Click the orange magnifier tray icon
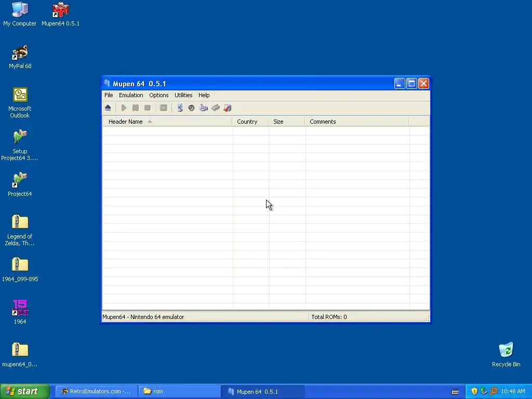This screenshot has width=532, height=399. [494, 391]
